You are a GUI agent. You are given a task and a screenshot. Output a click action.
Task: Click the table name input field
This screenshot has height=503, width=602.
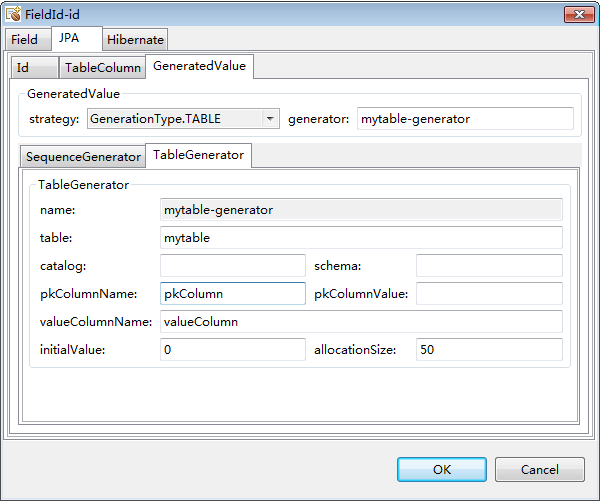[x=361, y=238]
